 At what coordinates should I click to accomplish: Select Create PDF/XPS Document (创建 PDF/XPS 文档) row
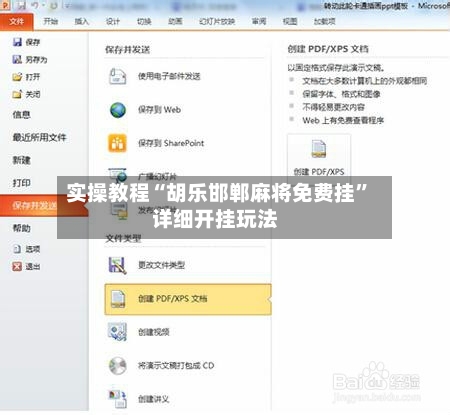tap(188, 299)
